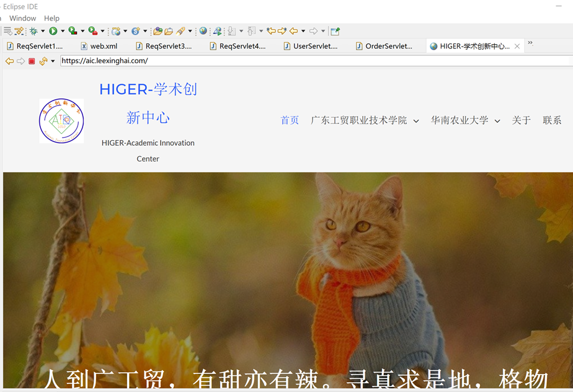The height and width of the screenshot is (392, 573).
Task: Click the 华南农业大学 navigation link
Action: (x=460, y=120)
